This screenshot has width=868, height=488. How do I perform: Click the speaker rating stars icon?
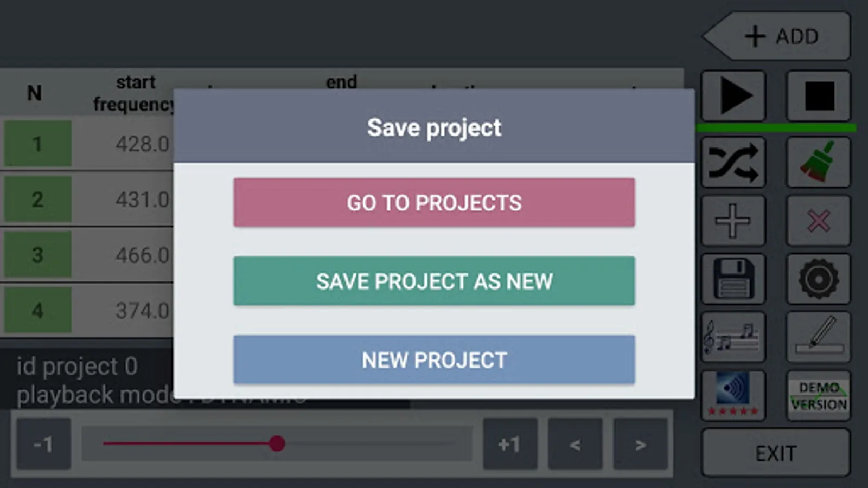(733, 395)
